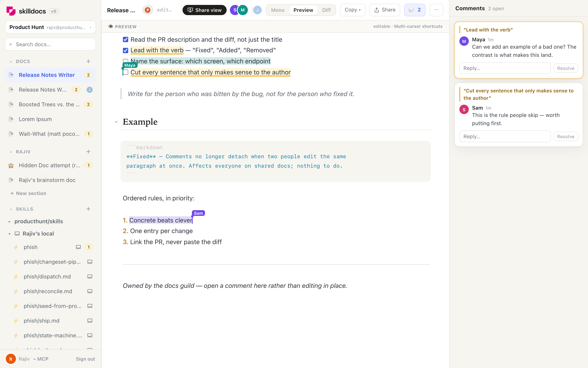The height and width of the screenshot is (368, 588).
Task: Open the Copy dropdown menu
Action: coord(353,10)
